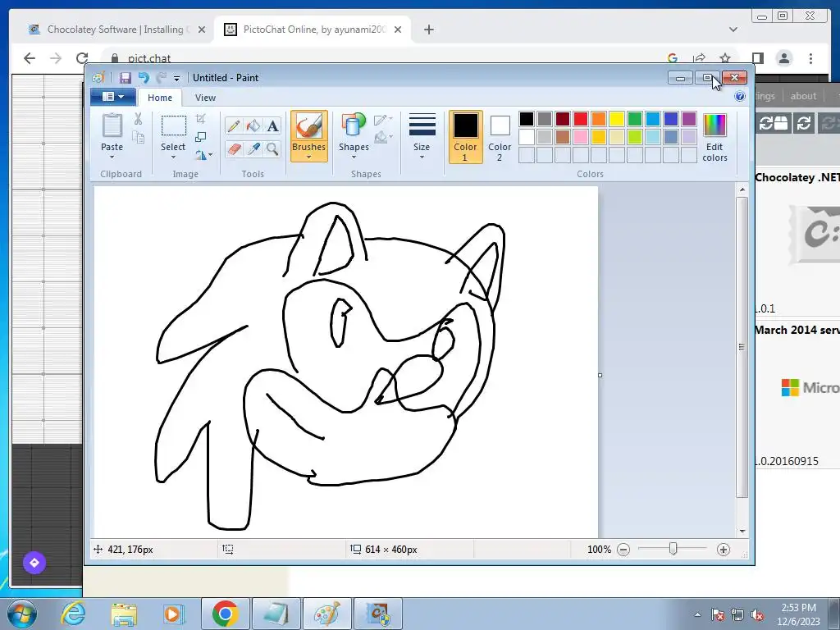Select the Fill with color bucket tool
The height and width of the screenshot is (630, 840).
(x=253, y=126)
